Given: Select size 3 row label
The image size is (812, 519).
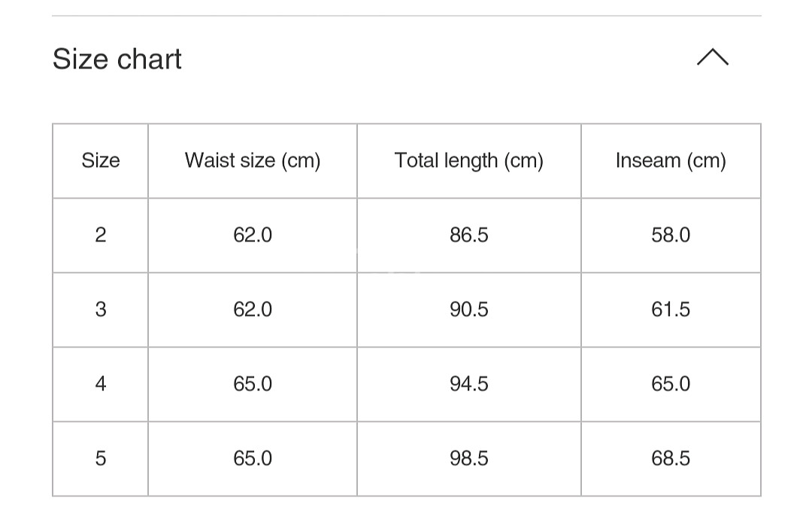Looking at the screenshot, I should click(x=101, y=309).
